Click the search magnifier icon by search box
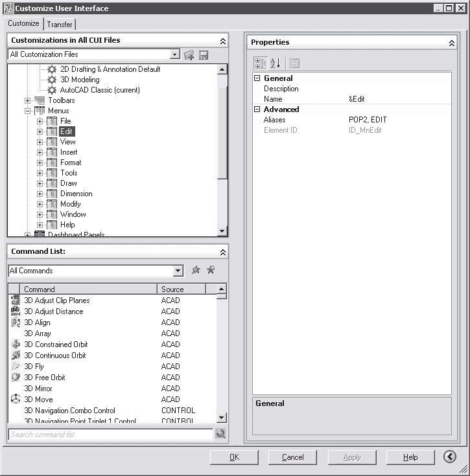The width and height of the screenshot is (470, 476). click(x=220, y=434)
